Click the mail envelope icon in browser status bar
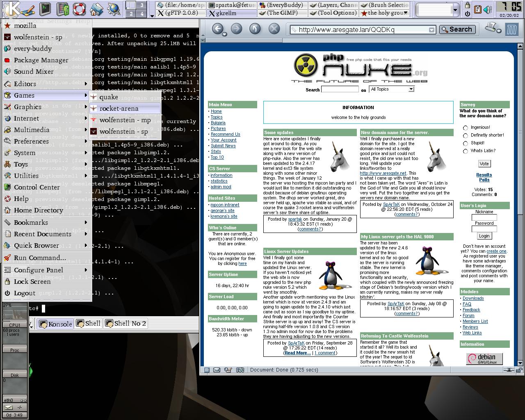The image size is (525, 420). [x=217, y=370]
